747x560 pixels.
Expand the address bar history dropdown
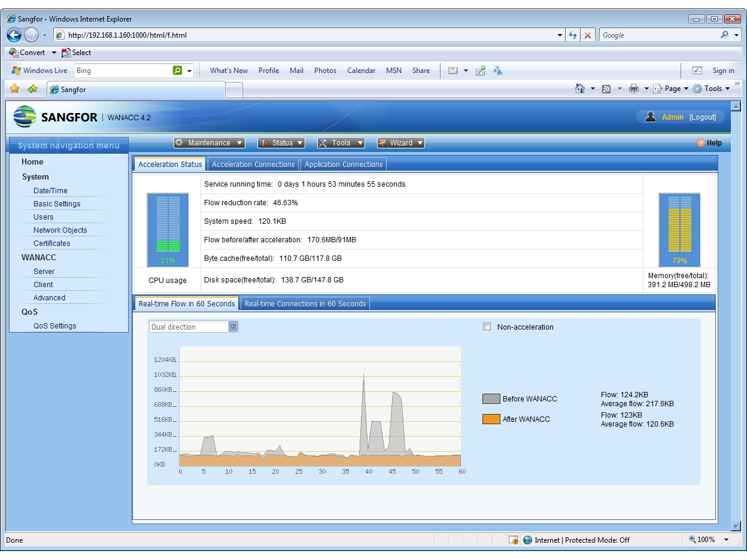(x=560, y=35)
